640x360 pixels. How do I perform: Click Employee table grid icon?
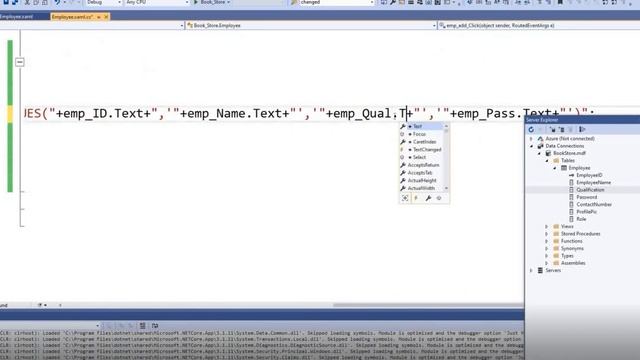(564, 168)
